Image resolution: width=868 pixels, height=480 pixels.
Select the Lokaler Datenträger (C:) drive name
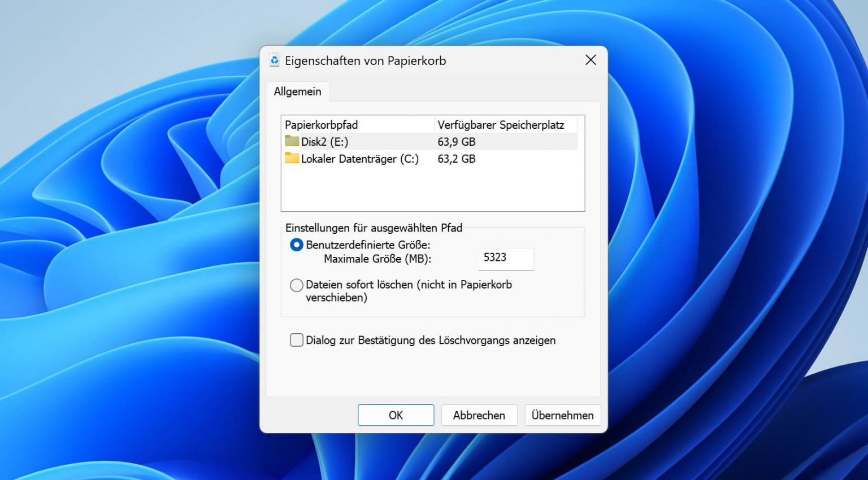(359, 159)
